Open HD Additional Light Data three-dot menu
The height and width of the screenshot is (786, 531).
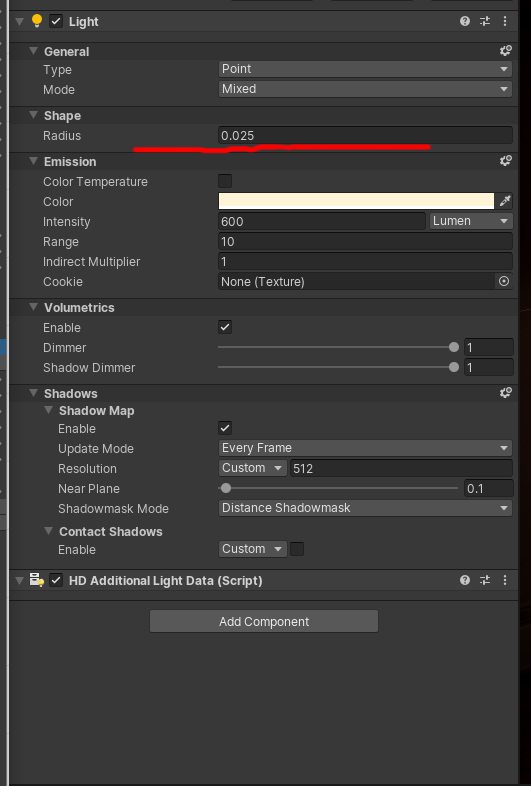click(505, 580)
